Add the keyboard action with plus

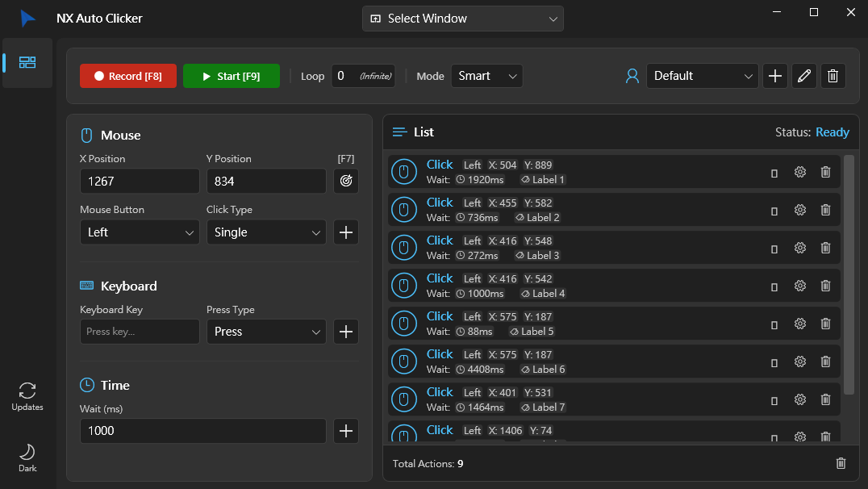(x=346, y=331)
